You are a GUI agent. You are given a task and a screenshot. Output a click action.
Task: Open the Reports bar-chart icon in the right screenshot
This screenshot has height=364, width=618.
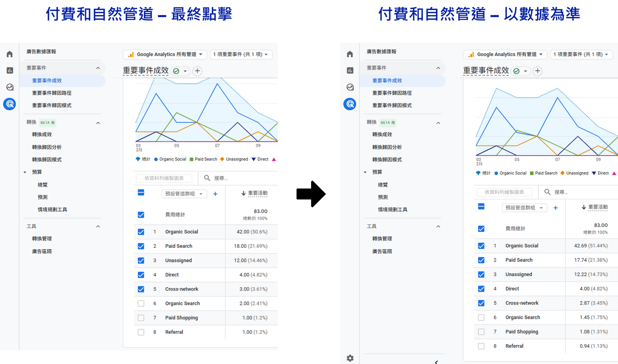click(x=350, y=70)
